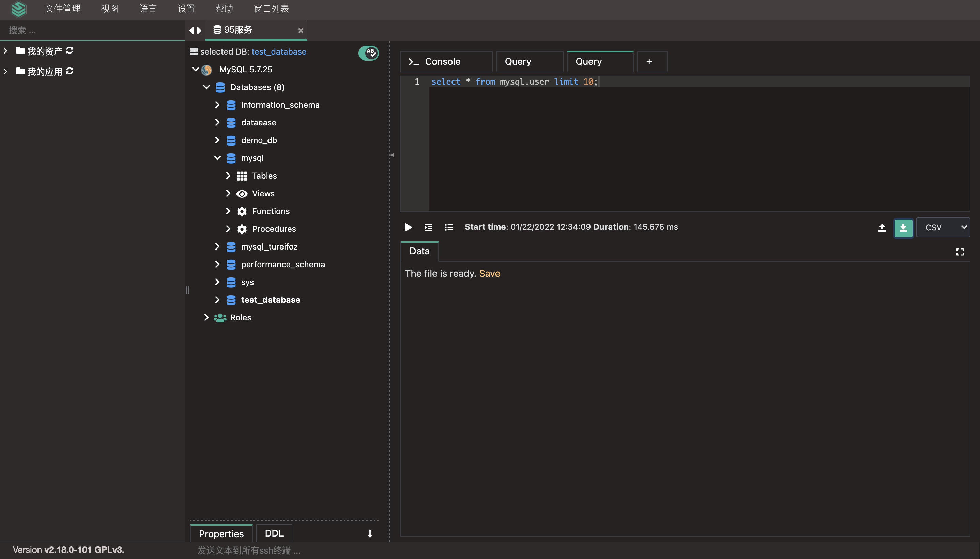
Task: Open the DDL tab
Action: [274, 533]
